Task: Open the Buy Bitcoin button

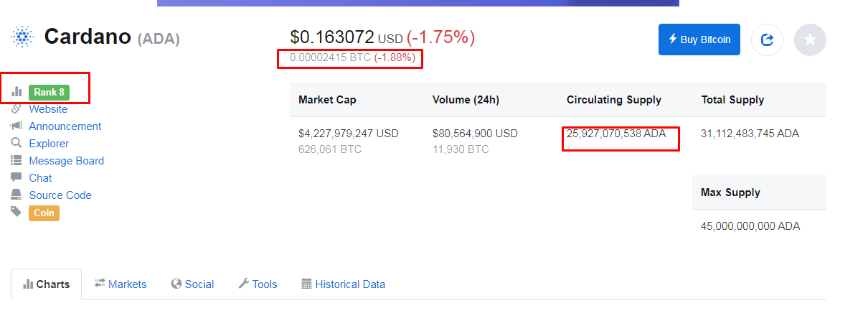Action: [699, 39]
